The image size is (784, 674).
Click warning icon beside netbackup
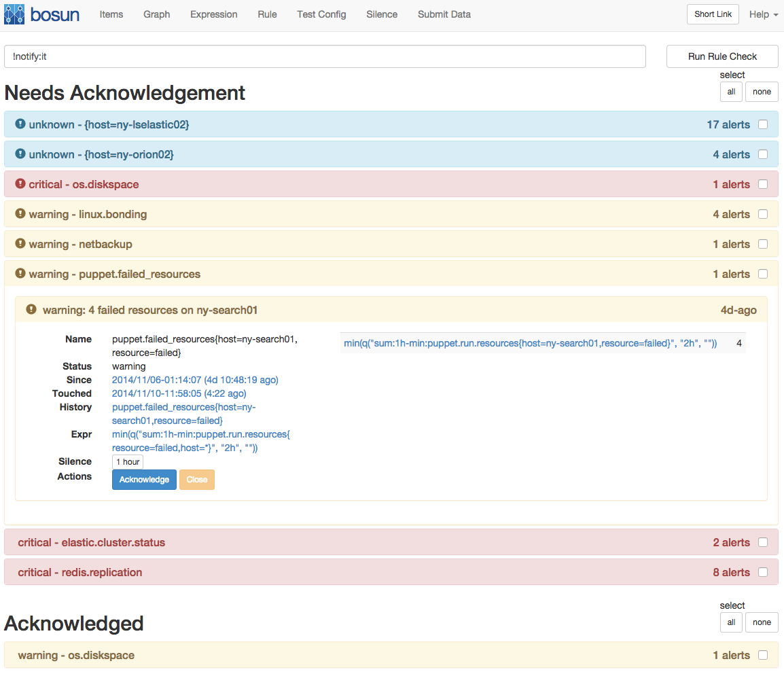20,244
